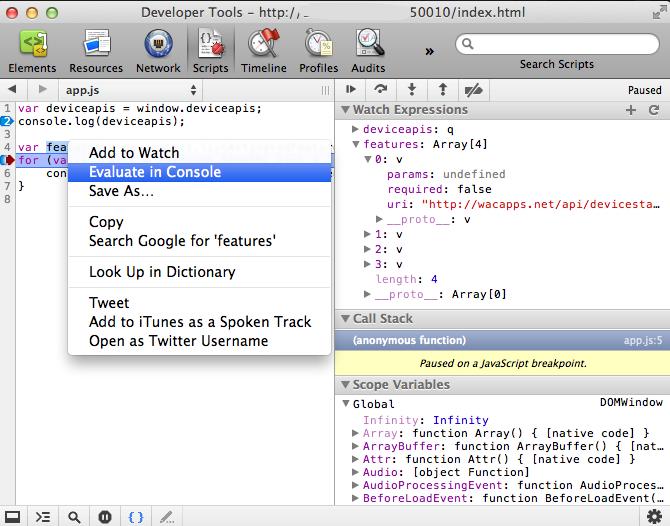Expand array item 3
This screenshot has width=670, height=526.
pos(367,264)
